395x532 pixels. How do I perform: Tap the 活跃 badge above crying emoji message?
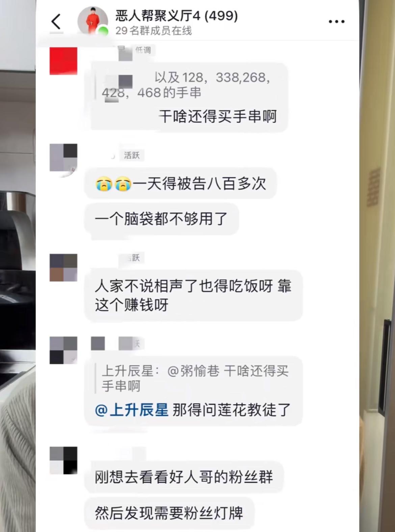tap(132, 155)
